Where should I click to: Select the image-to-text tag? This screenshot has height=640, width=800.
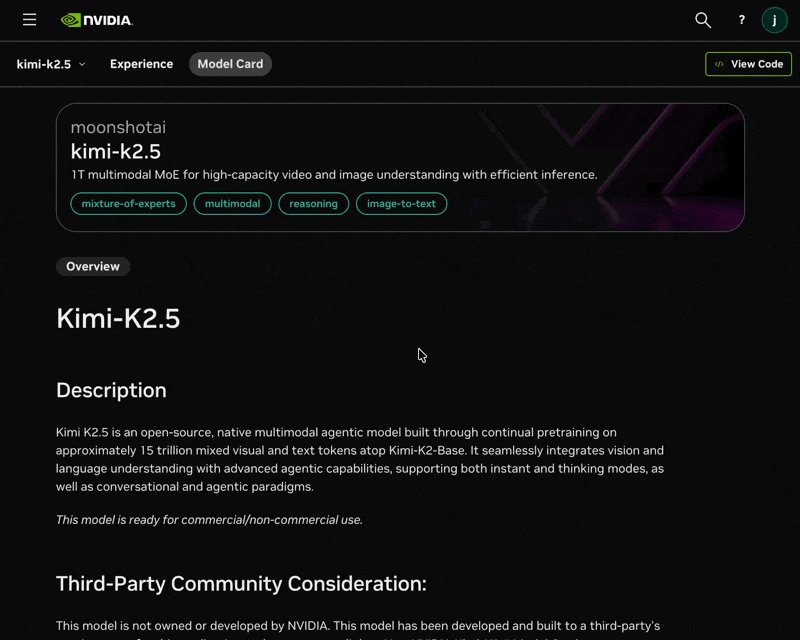pyautogui.click(x=402, y=204)
